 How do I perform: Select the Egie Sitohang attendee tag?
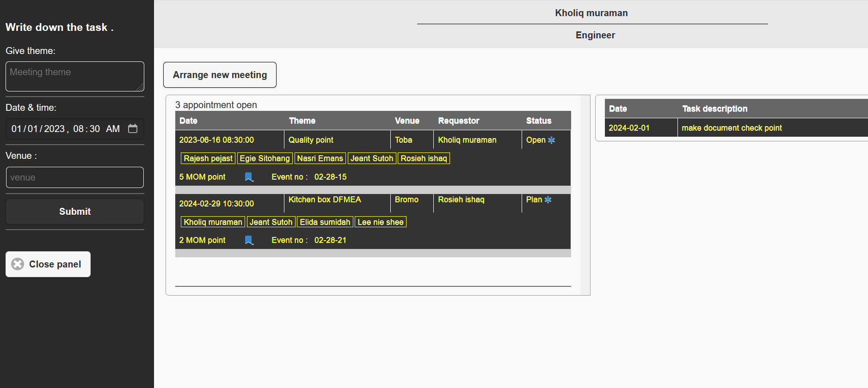265,158
